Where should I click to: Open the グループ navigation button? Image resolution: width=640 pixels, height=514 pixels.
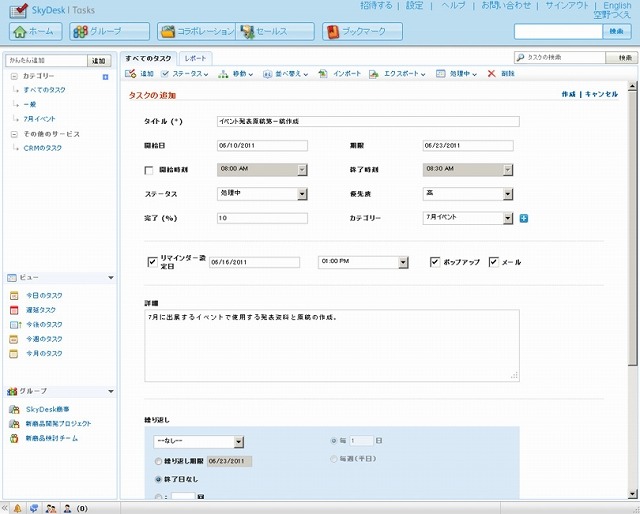[109, 31]
